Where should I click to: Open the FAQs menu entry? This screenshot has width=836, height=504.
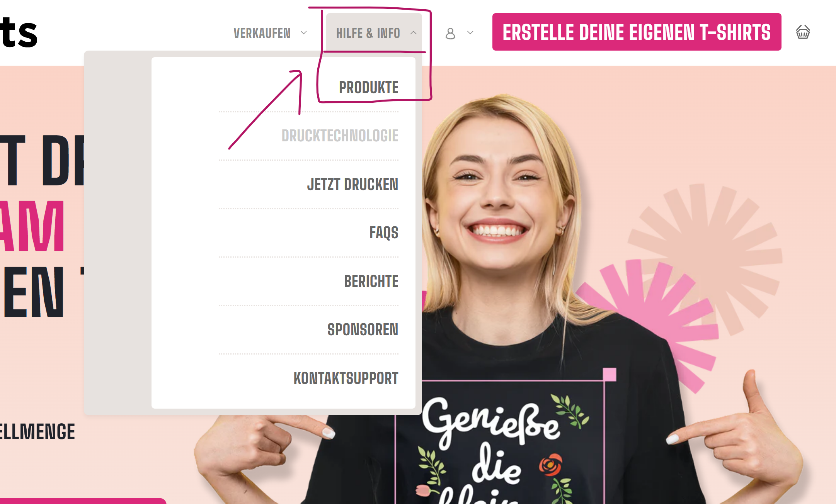[x=384, y=232]
